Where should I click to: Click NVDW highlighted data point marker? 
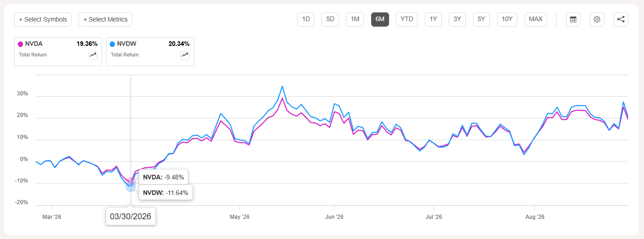131,187
